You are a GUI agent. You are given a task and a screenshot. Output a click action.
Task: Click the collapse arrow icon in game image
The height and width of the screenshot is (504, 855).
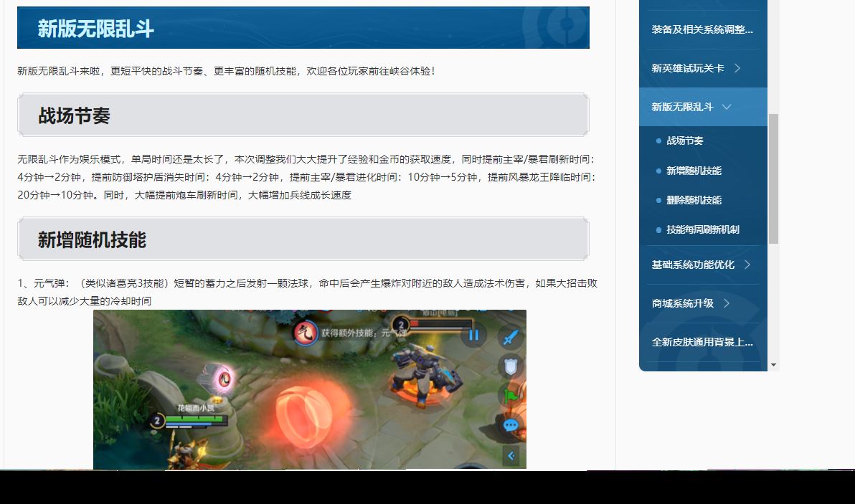tap(511, 455)
